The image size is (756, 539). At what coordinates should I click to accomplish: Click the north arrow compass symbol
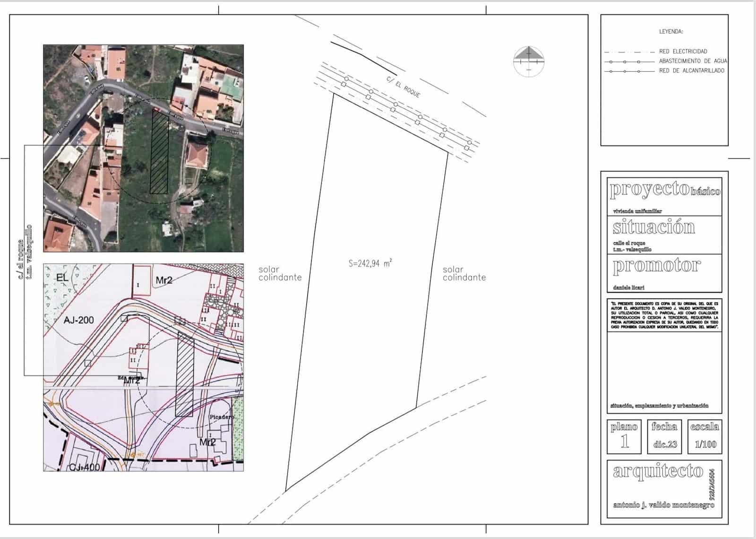[x=528, y=61]
